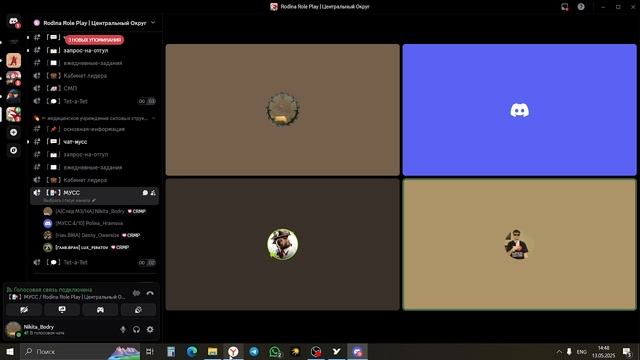The height and width of the screenshot is (360, 640).
Task: Open Windows notification center icon
Action: [627, 352]
